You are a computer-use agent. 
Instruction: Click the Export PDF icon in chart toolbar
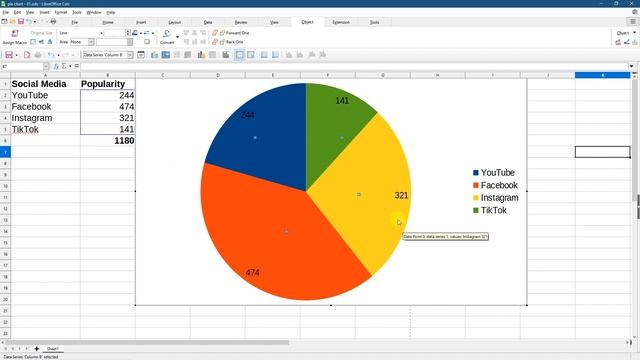[27, 55]
